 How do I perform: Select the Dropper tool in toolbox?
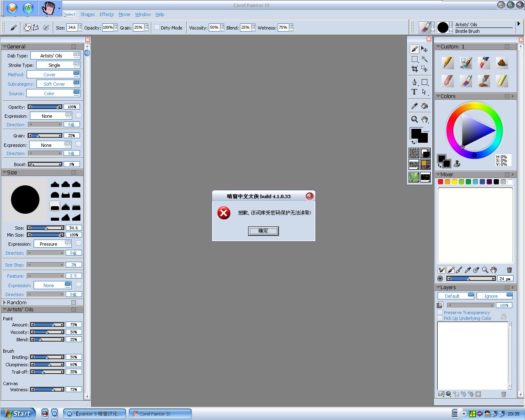(x=414, y=106)
